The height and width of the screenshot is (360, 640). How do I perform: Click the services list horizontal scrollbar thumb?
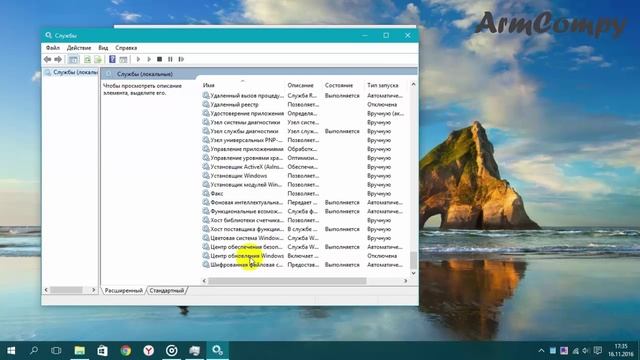click(287, 281)
